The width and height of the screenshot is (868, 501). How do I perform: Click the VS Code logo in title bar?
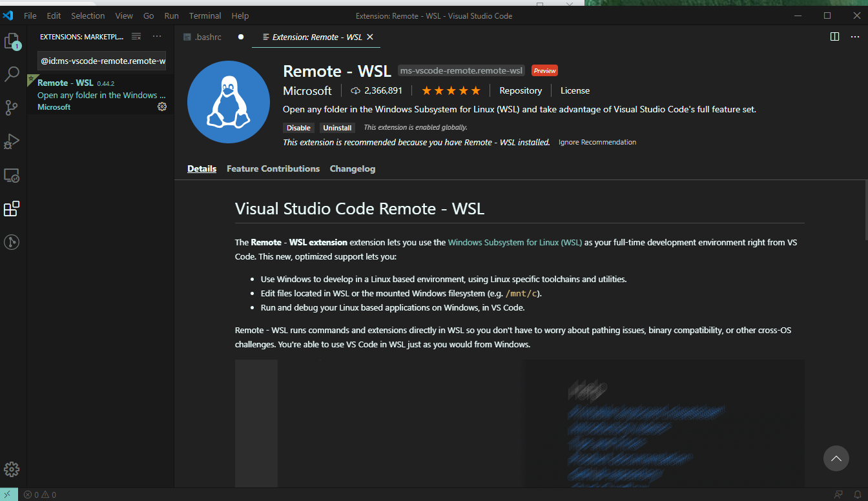(8, 15)
